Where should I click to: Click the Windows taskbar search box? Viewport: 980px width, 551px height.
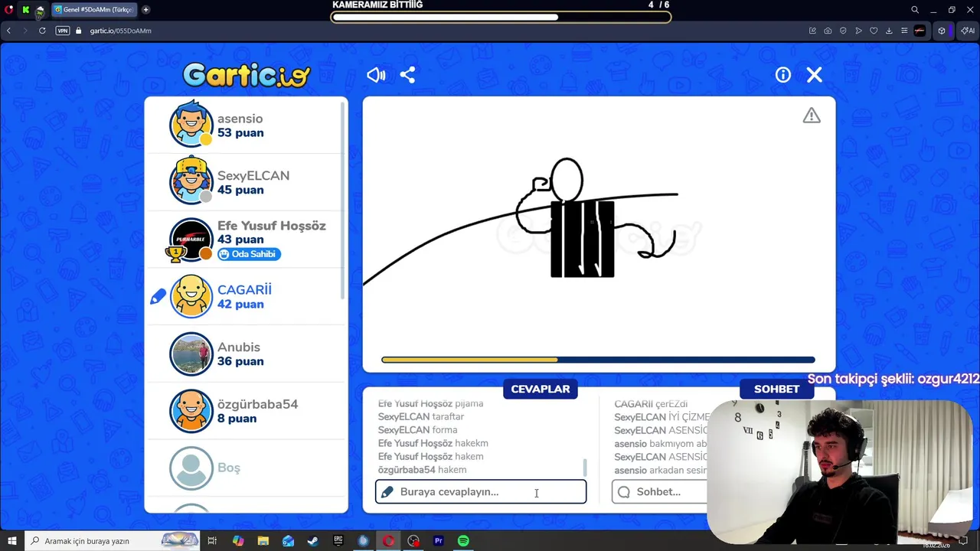[113, 541]
